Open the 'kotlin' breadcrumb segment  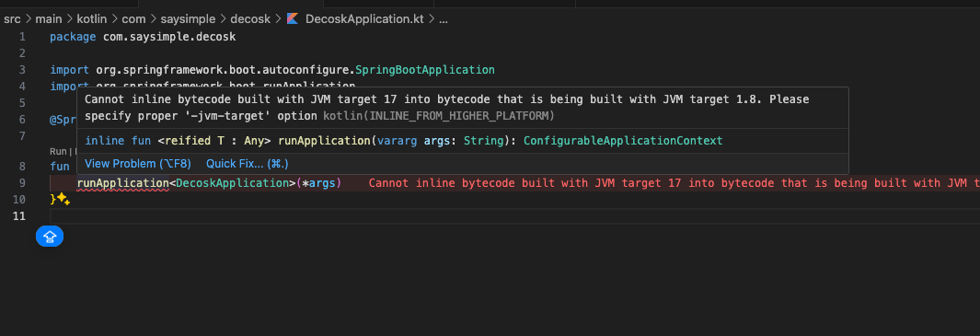click(x=92, y=18)
